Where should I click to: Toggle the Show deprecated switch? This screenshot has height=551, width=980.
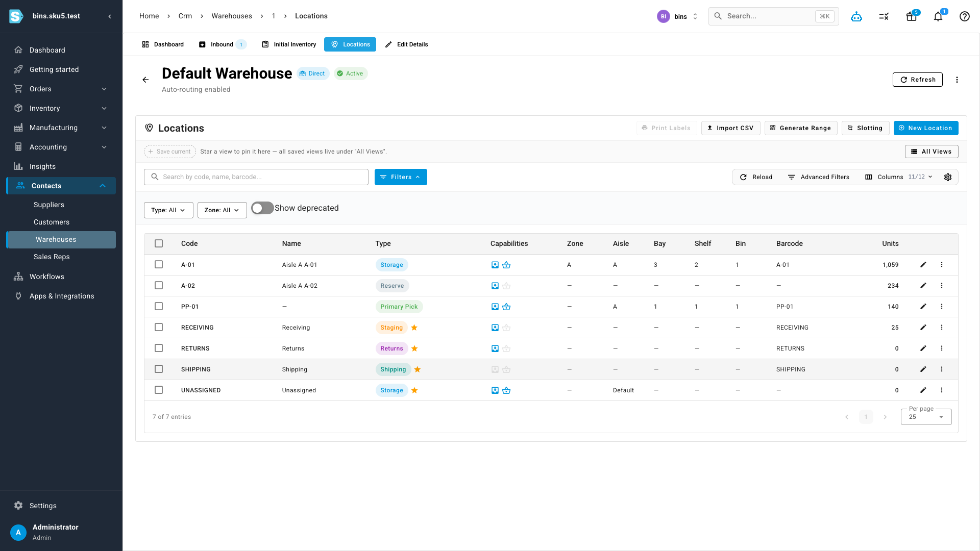[x=262, y=208]
